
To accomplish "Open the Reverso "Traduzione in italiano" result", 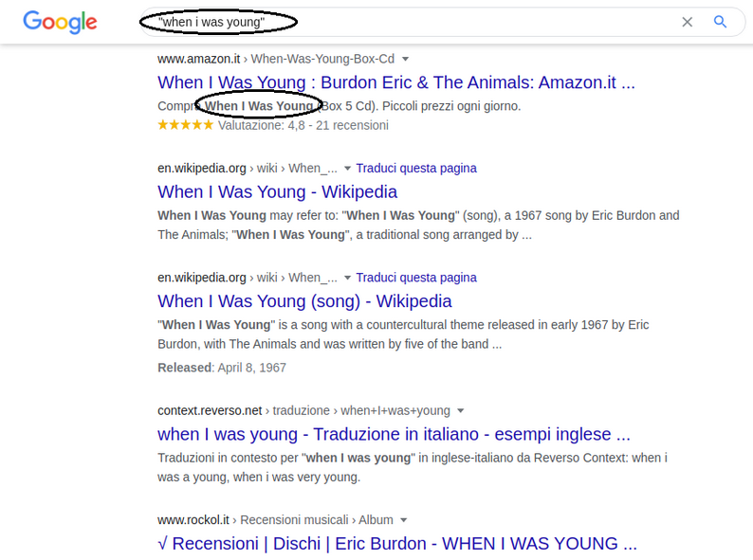I will 394,434.
